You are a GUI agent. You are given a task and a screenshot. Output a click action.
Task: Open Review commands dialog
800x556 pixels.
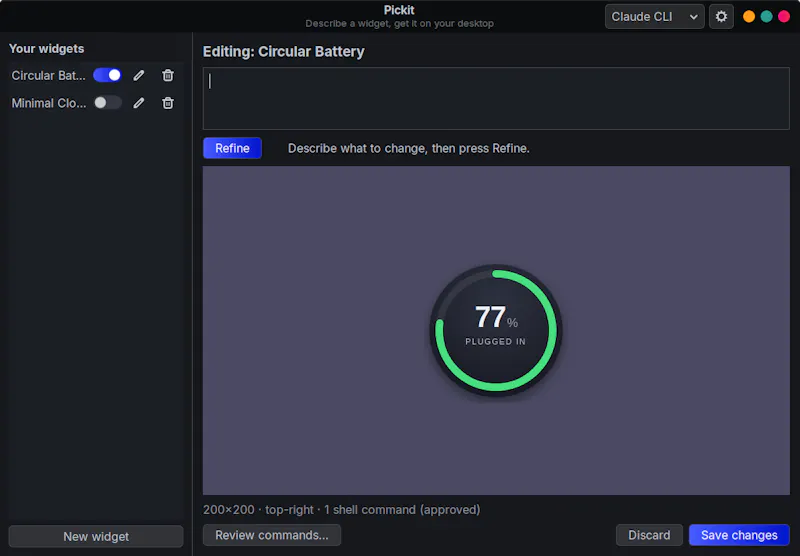(x=272, y=535)
